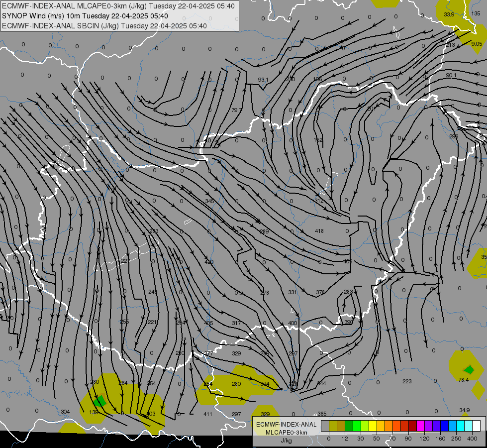Click the map value 296
This screenshot has height=448, width=487.
pyautogui.click(x=454, y=136)
